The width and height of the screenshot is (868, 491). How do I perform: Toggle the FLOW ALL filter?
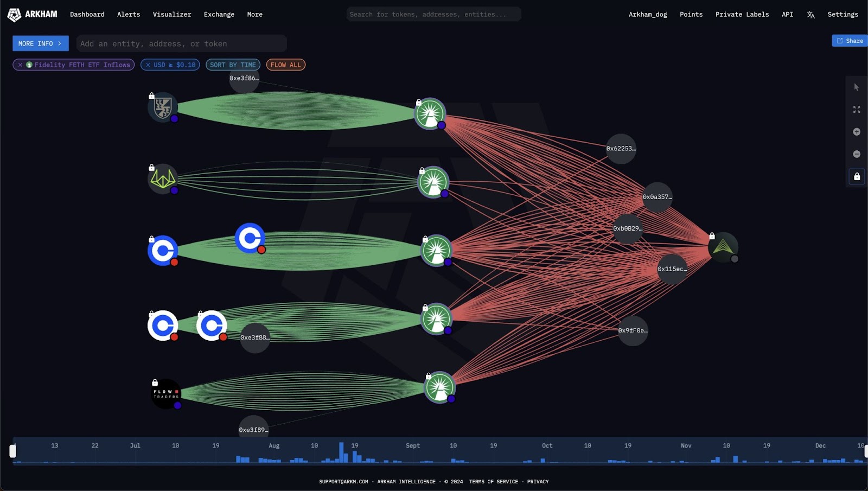[x=285, y=65]
